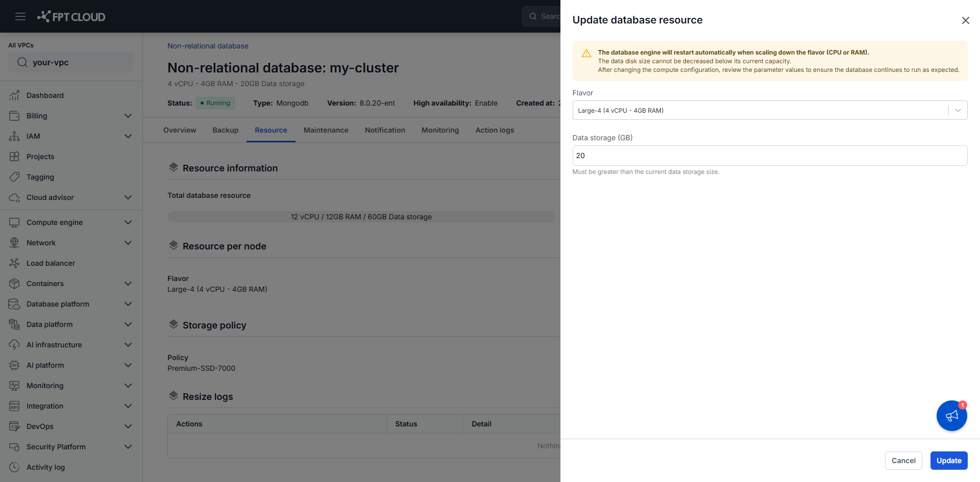Click the megaphone announcement button
The image size is (980, 482).
[x=951, y=416]
